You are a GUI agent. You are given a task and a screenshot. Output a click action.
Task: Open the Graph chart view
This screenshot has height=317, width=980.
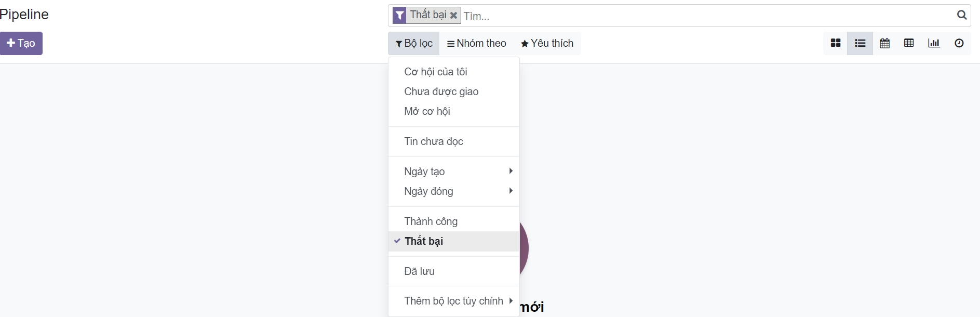(x=934, y=43)
